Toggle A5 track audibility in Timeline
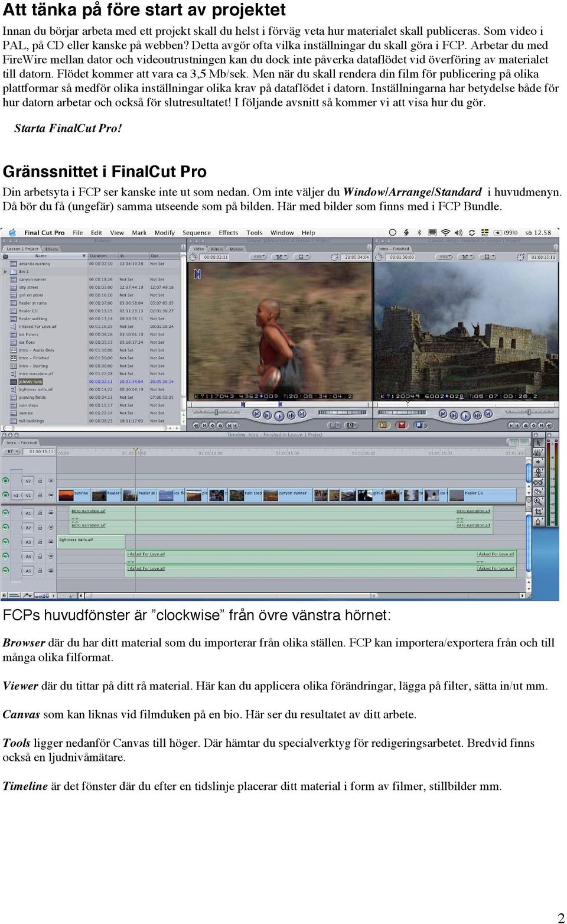 pyautogui.click(x=6, y=571)
